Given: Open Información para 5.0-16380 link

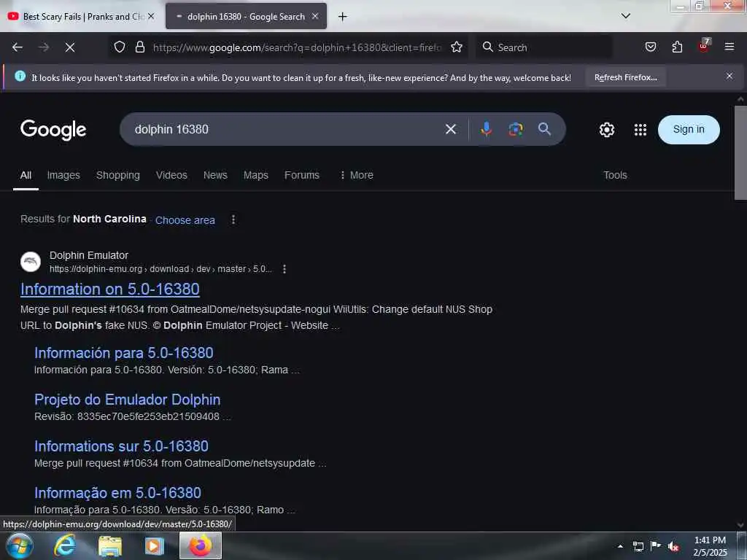Looking at the screenshot, I should pyautogui.click(x=124, y=353).
